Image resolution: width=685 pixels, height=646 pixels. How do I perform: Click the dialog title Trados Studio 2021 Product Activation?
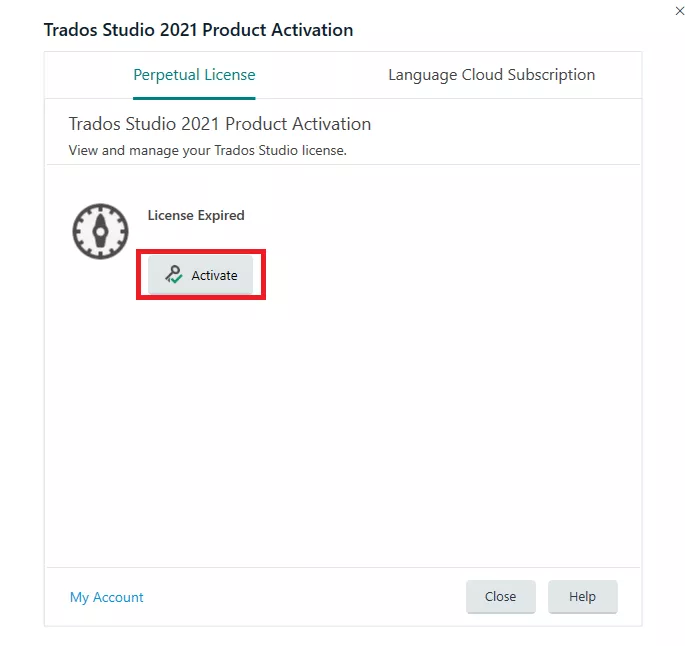198,30
